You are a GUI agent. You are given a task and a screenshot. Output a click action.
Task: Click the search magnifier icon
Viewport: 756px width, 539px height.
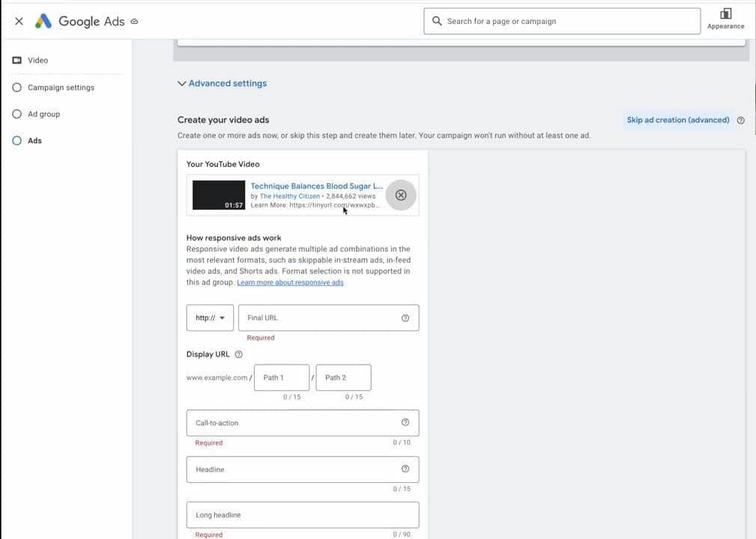[437, 21]
